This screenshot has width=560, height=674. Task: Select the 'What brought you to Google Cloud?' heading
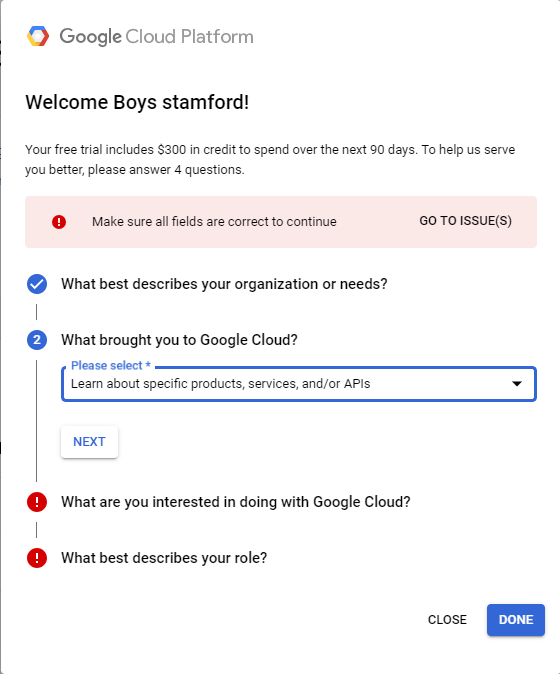179,340
